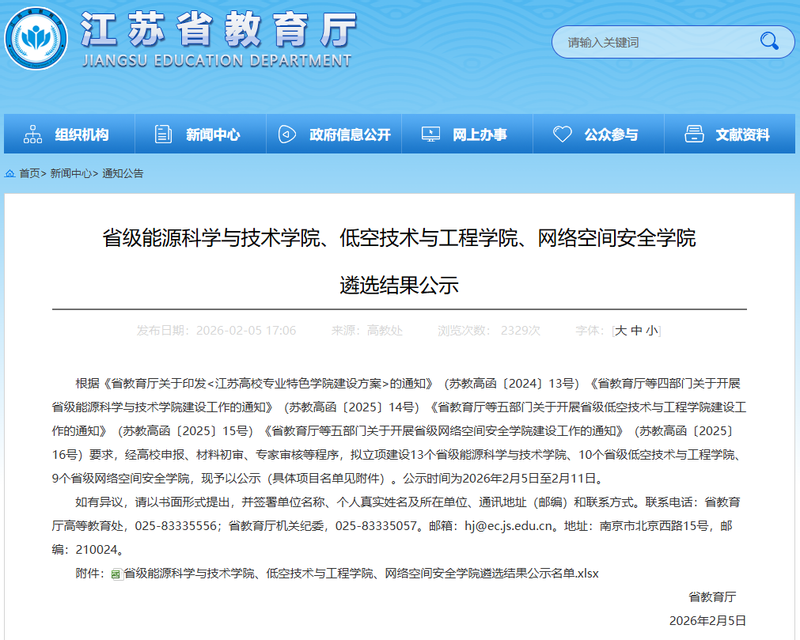Click the xlsx attachment file icon
The height and width of the screenshot is (640, 800).
116,574
